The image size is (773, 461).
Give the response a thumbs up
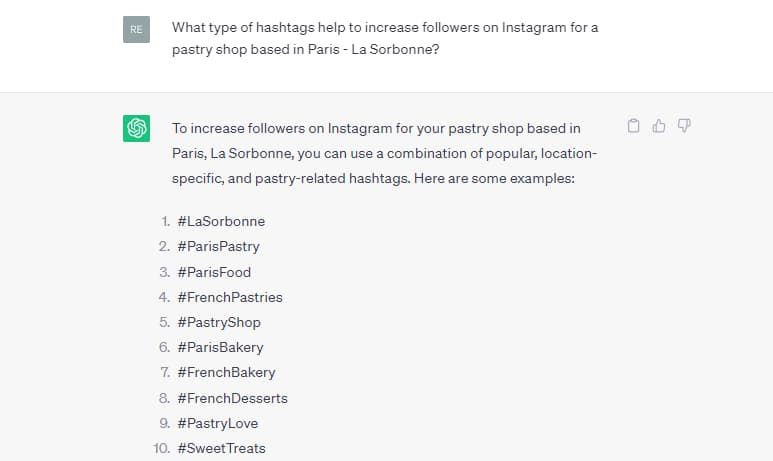point(659,126)
